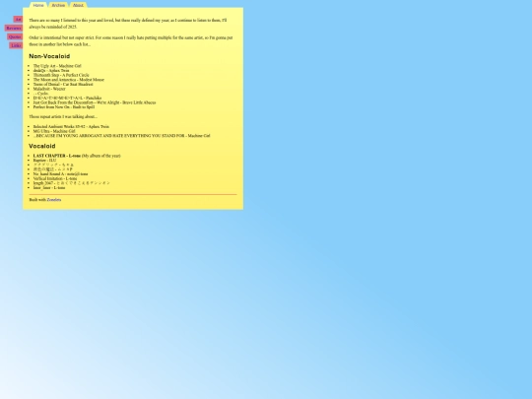Image resolution: width=532 pixels, height=399 pixels.
Task: Follow the Zonelets footer link
Action: coord(54,200)
